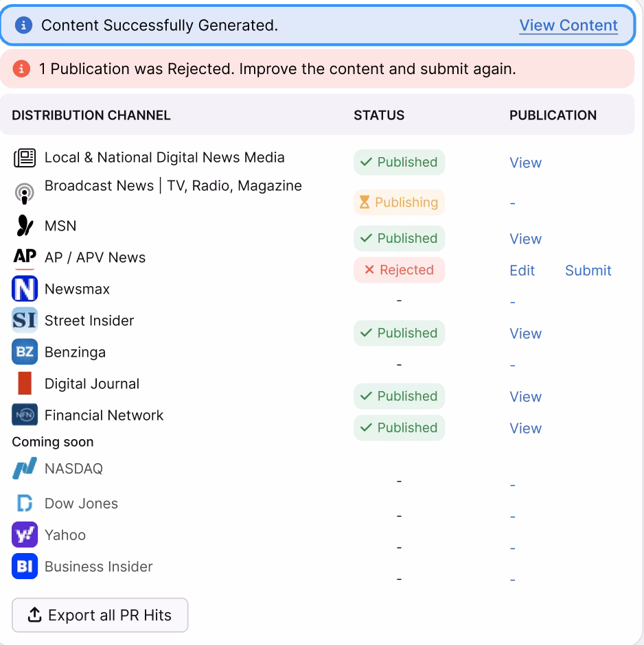Image resolution: width=644 pixels, height=645 pixels.
Task: Open the View Content link
Action: (x=568, y=25)
